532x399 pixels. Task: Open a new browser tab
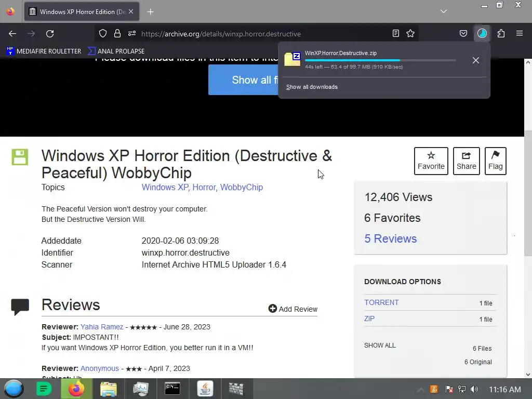(x=150, y=12)
